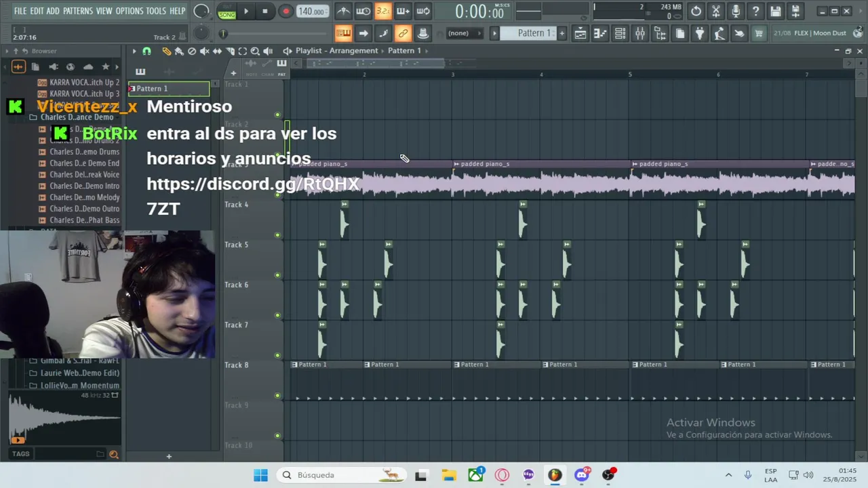Open the Playlist view button
868x488 pixels.
pyautogui.click(x=580, y=33)
